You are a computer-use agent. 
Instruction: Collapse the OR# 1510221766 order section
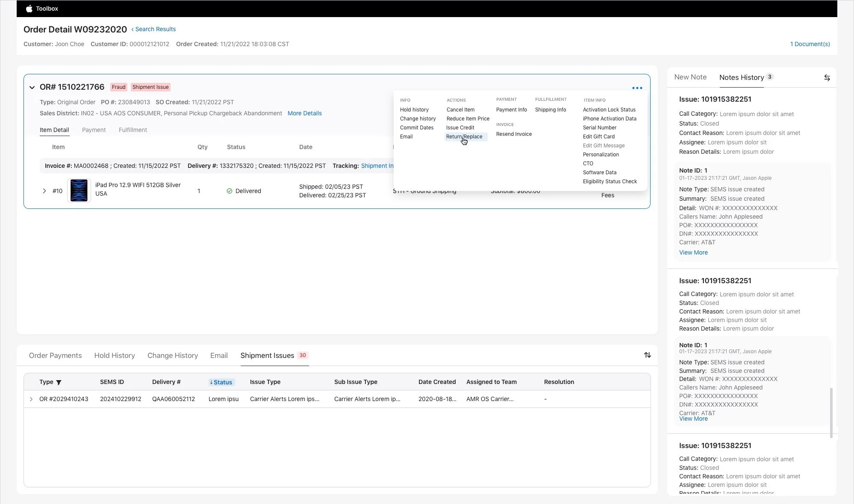click(x=32, y=87)
